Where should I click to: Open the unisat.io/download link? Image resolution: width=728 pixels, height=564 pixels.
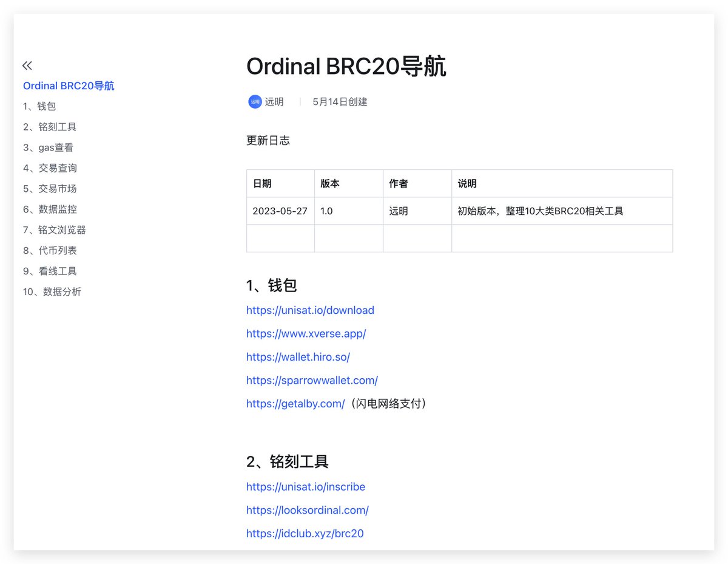tap(310, 310)
